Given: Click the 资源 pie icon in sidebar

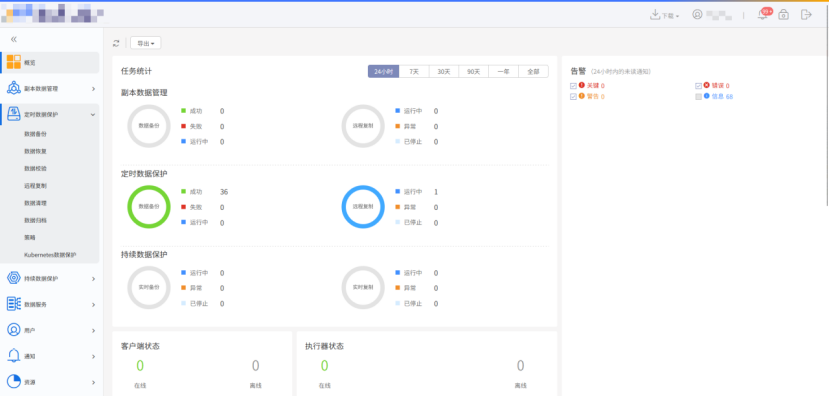Looking at the screenshot, I should pos(14,382).
